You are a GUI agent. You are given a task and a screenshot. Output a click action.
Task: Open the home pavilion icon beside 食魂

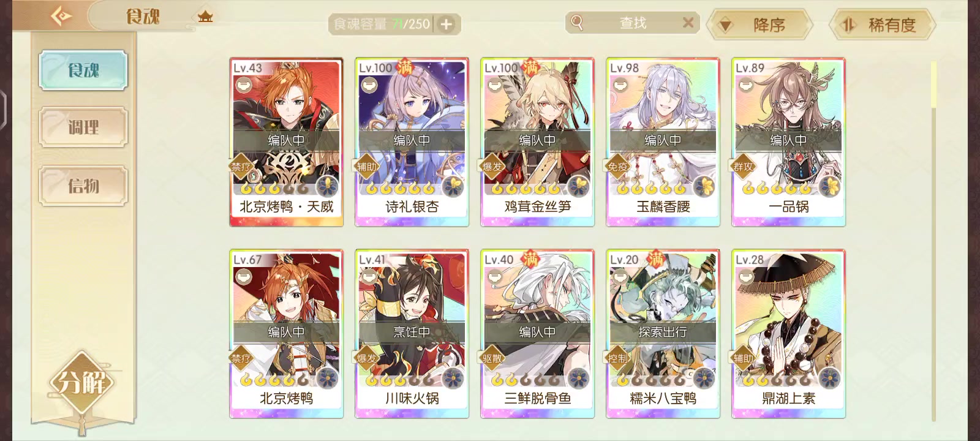pos(205,17)
